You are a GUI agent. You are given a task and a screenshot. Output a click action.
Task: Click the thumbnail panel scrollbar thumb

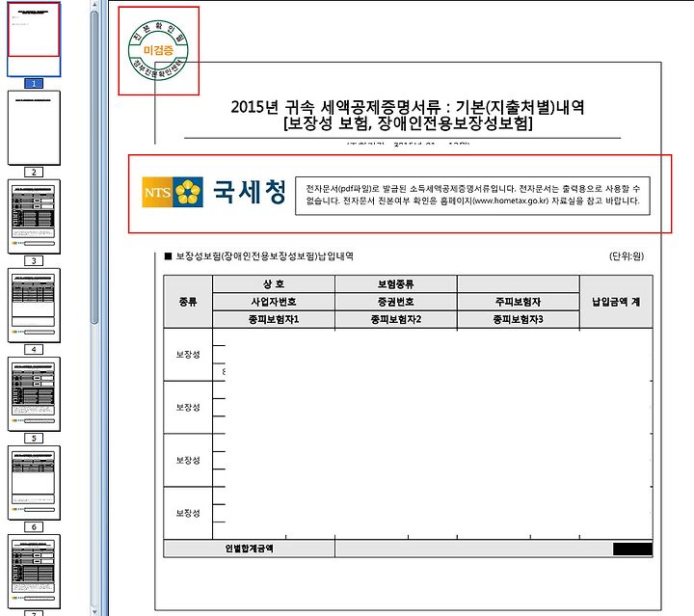click(94, 168)
